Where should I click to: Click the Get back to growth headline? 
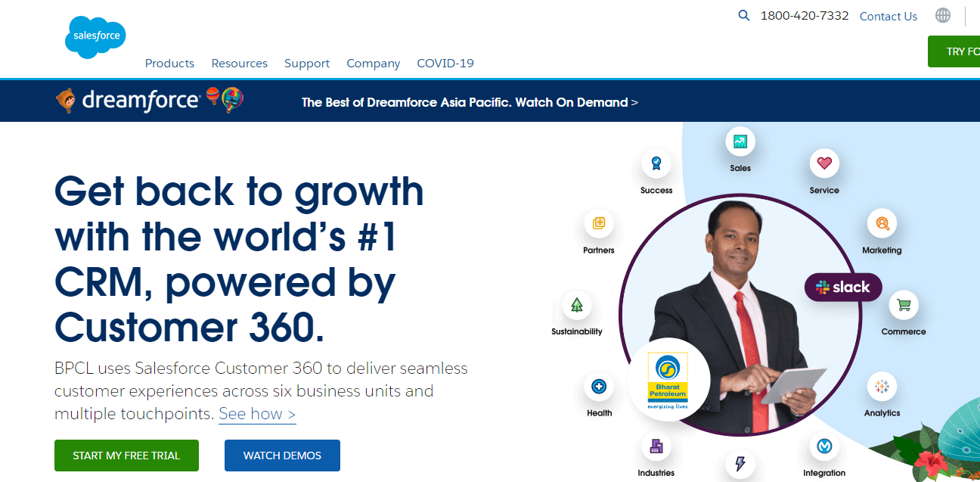[239, 259]
